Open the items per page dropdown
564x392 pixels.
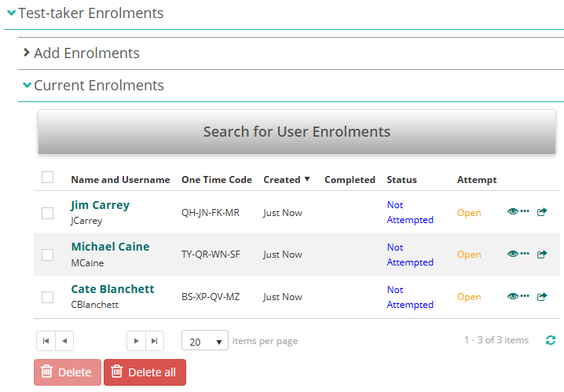coord(205,342)
